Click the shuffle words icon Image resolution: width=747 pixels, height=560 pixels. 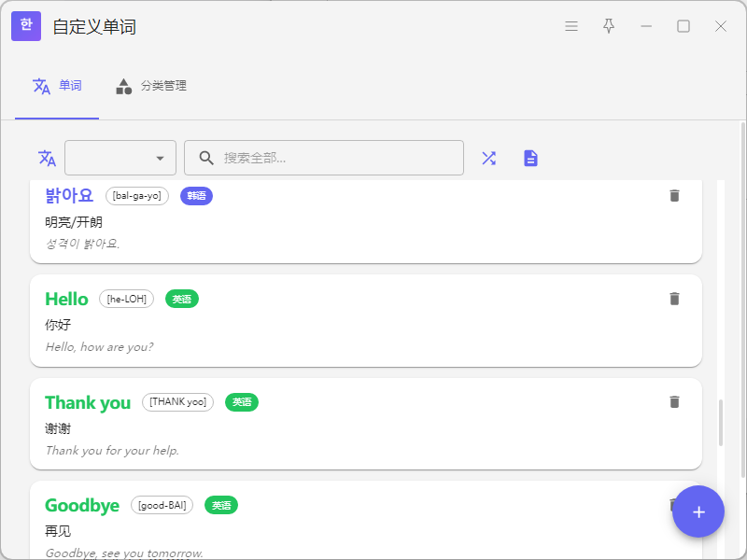(x=488, y=158)
